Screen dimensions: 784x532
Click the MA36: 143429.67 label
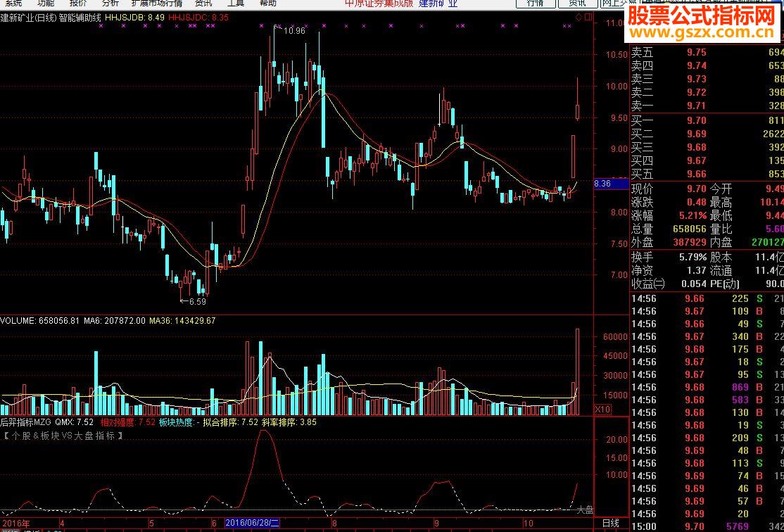click(x=182, y=320)
